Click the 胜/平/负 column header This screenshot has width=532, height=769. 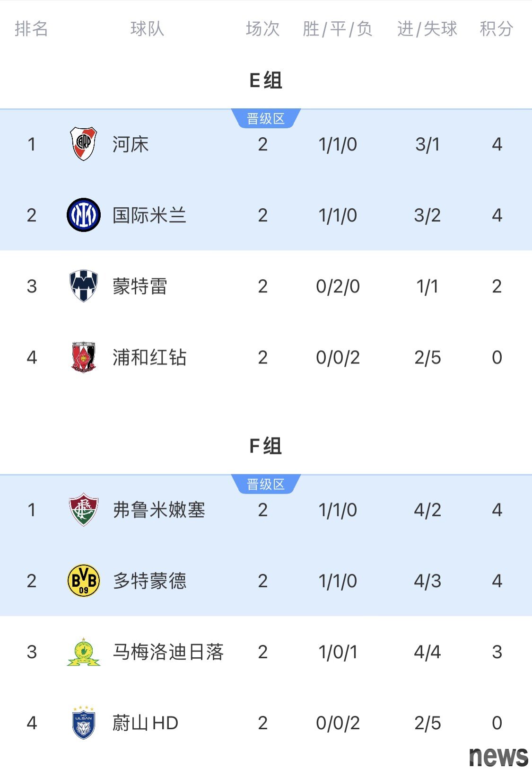click(x=338, y=29)
